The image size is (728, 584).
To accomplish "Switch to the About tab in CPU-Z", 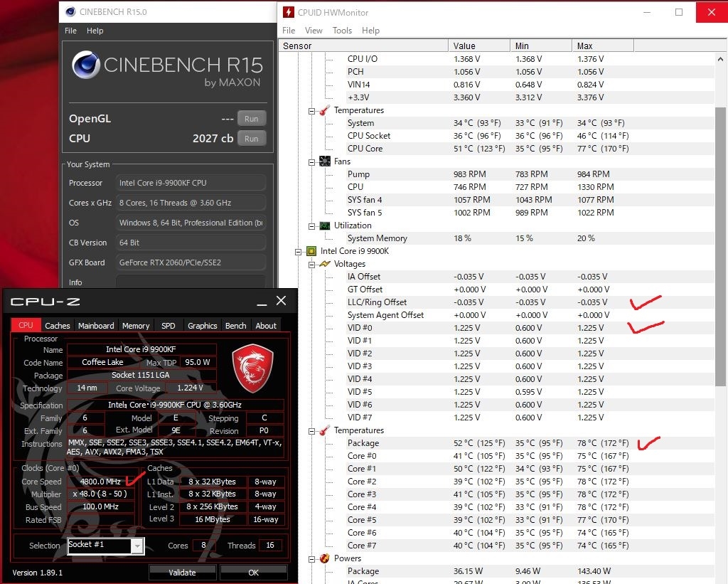I will [x=266, y=326].
